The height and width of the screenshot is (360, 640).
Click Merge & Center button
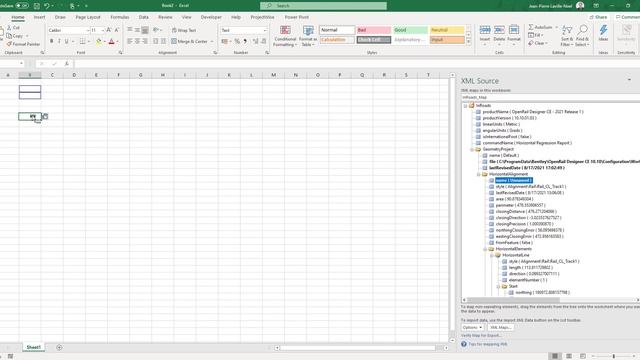(189, 41)
